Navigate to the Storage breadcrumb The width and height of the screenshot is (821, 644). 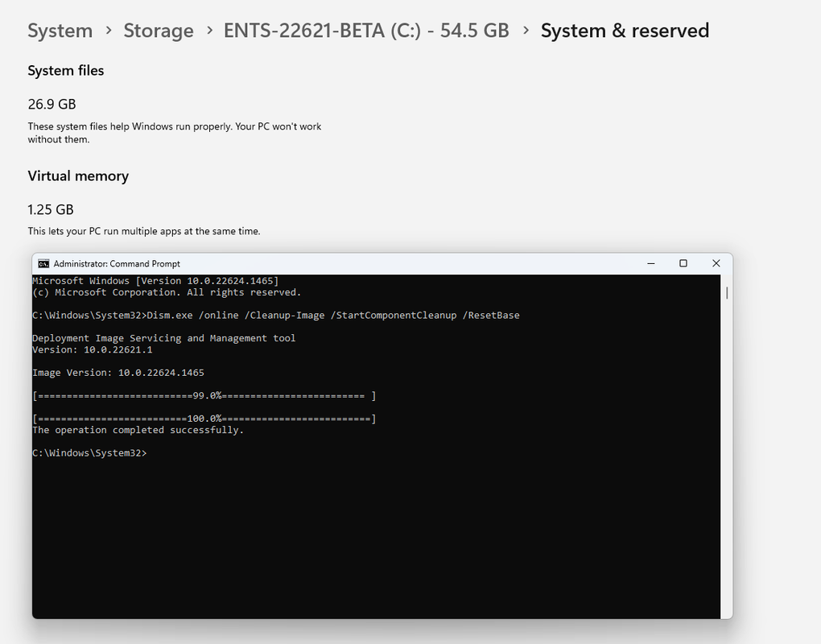click(x=159, y=31)
